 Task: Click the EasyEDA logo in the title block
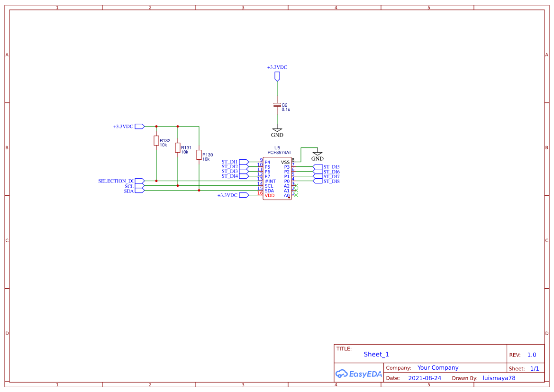coord(359,374)
